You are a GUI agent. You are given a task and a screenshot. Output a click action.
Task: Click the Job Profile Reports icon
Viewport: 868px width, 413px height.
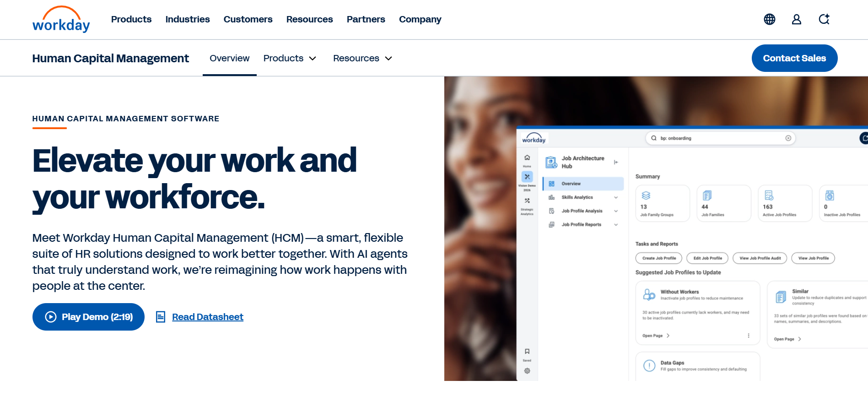(x=552, y=225)
